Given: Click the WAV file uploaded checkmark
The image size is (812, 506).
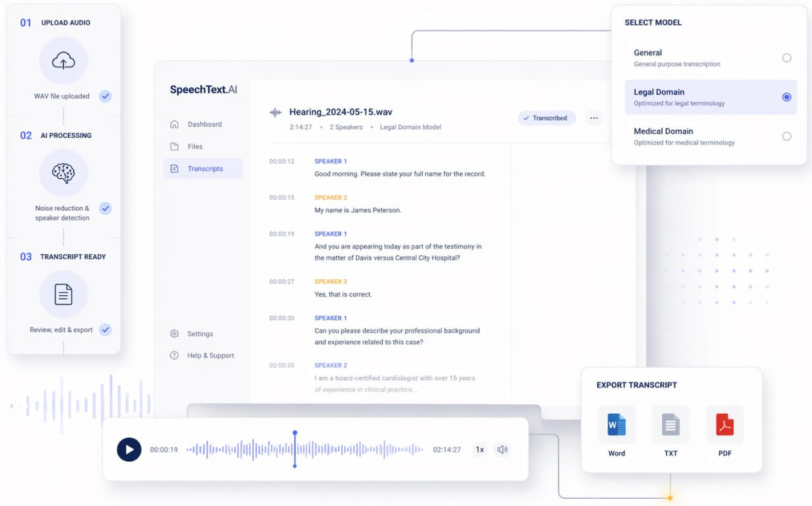Looking at the screenshot, I should click(x=105, y=96).
